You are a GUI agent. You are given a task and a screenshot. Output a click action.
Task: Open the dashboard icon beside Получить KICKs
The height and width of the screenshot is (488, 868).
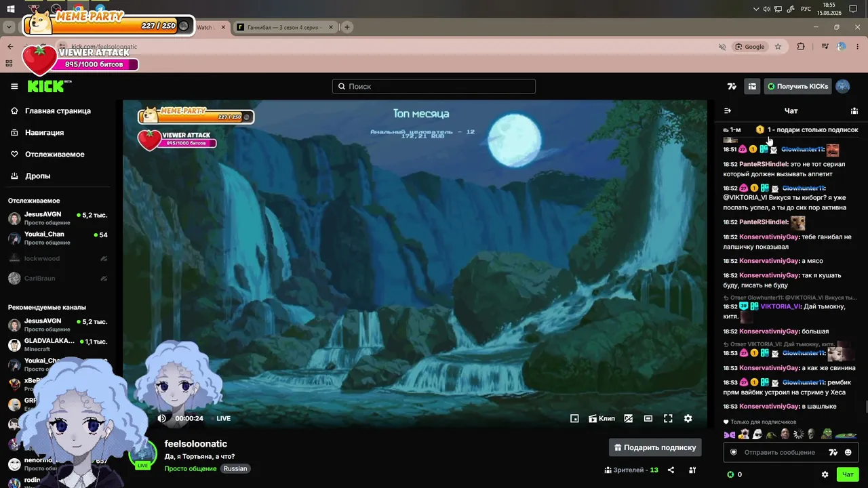coord(752,86)
